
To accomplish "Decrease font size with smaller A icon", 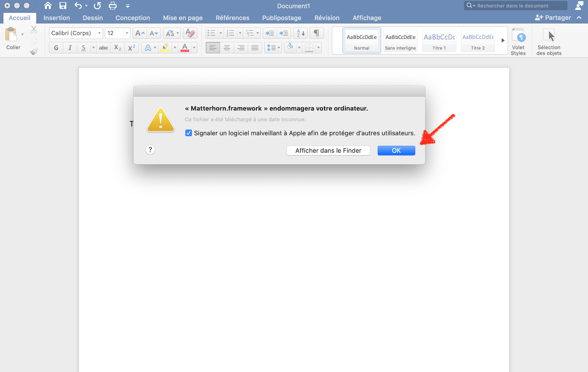I will (154, 33).
